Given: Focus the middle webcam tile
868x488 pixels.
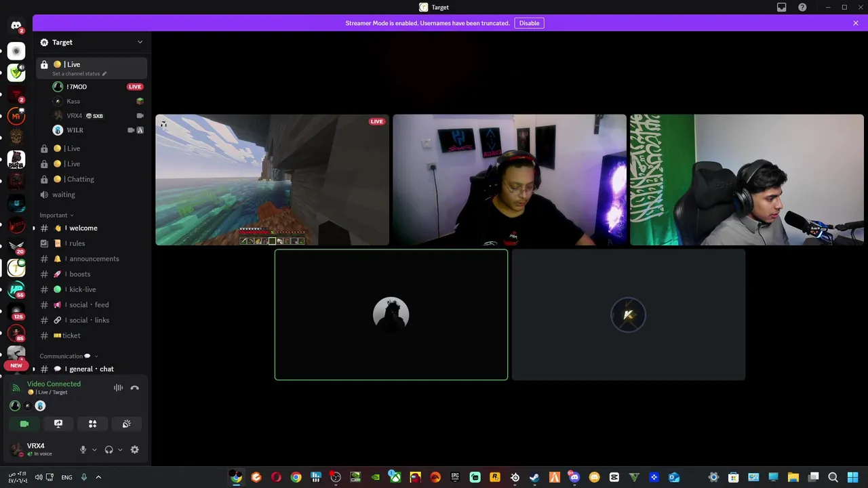Looking at the screenshot, I should [x=509, y=180].
